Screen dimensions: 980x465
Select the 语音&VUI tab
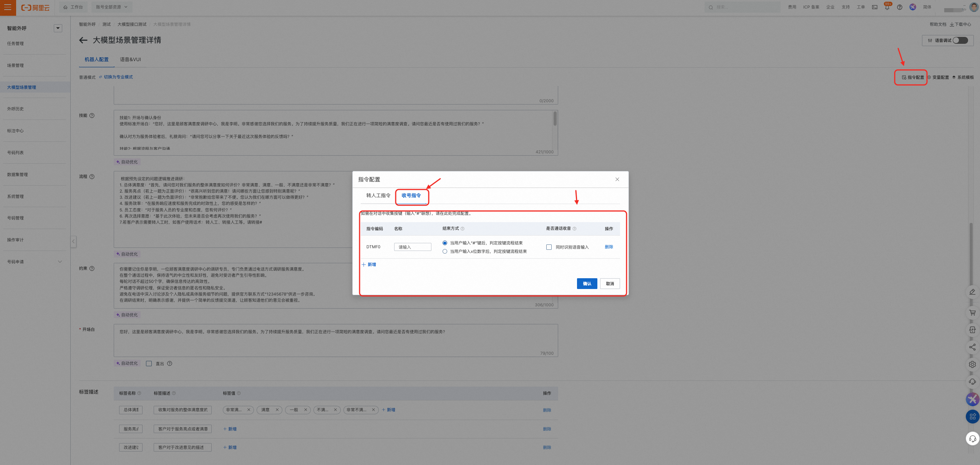pyautogui.click(x=130, y=60)
